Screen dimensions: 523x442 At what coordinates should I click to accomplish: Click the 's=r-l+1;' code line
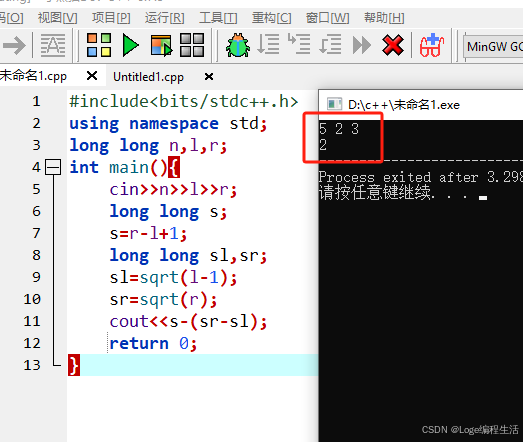click(148, 234)
